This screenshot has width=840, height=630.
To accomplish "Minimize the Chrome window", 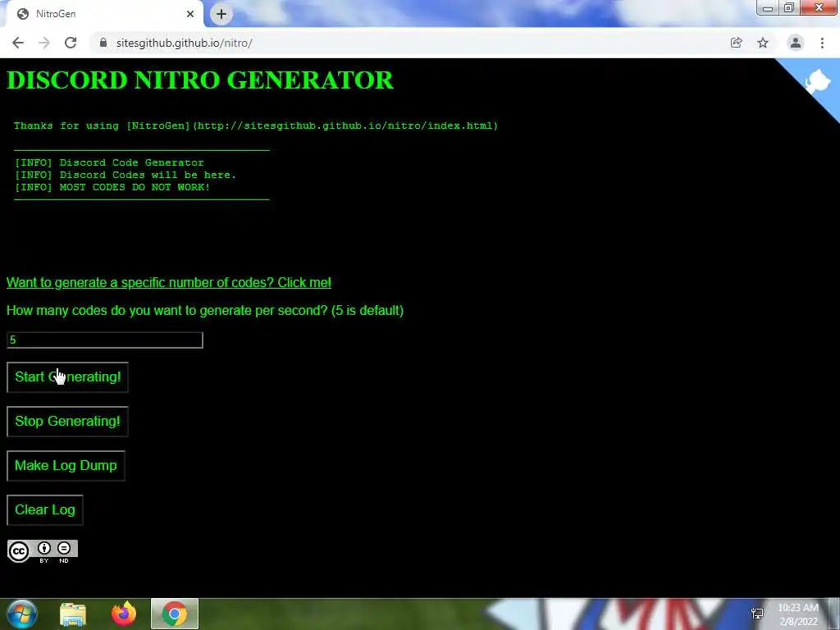I will pyautogui.click(x=768, y=8).
